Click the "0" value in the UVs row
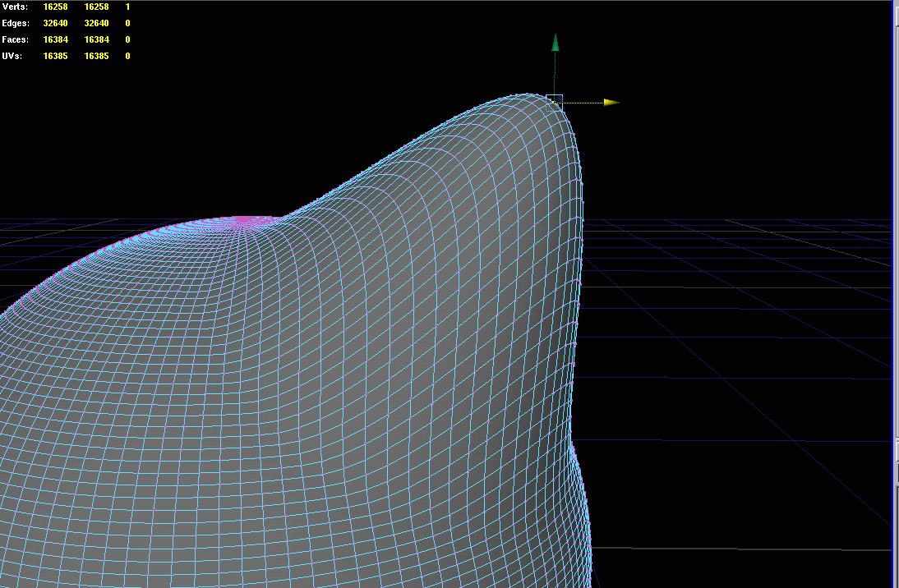899x588 pixels. [x=127, y=56]
